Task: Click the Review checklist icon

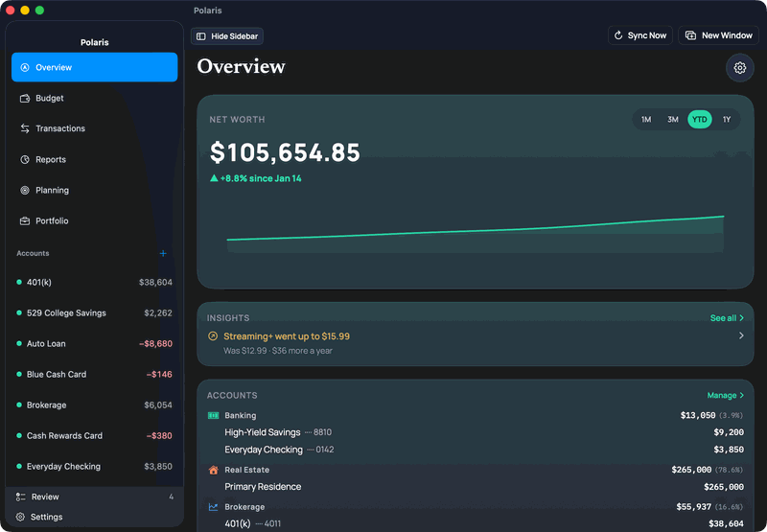Action: pos(20,497)
